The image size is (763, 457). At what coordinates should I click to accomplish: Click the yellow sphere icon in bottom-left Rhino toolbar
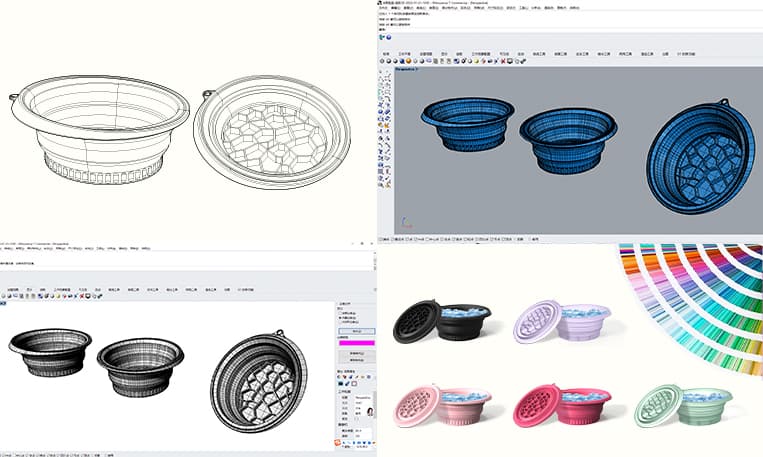click(x=58, y=296)
